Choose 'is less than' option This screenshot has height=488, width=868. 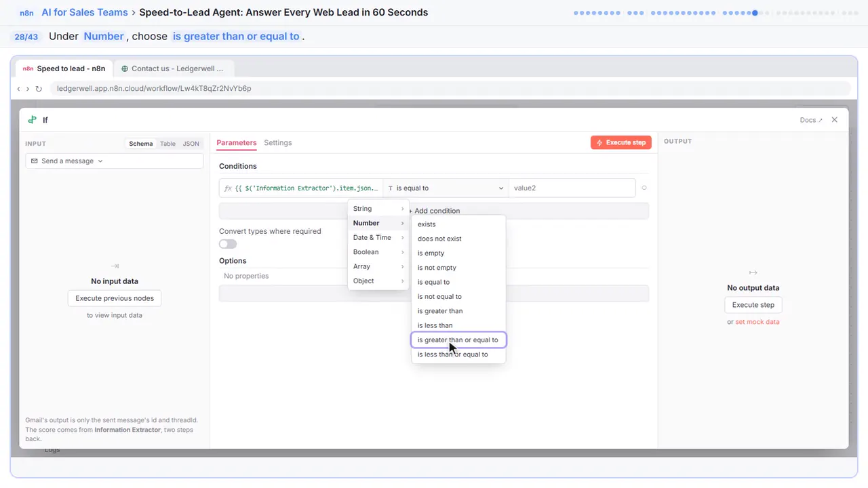click(x=458, y=325)
